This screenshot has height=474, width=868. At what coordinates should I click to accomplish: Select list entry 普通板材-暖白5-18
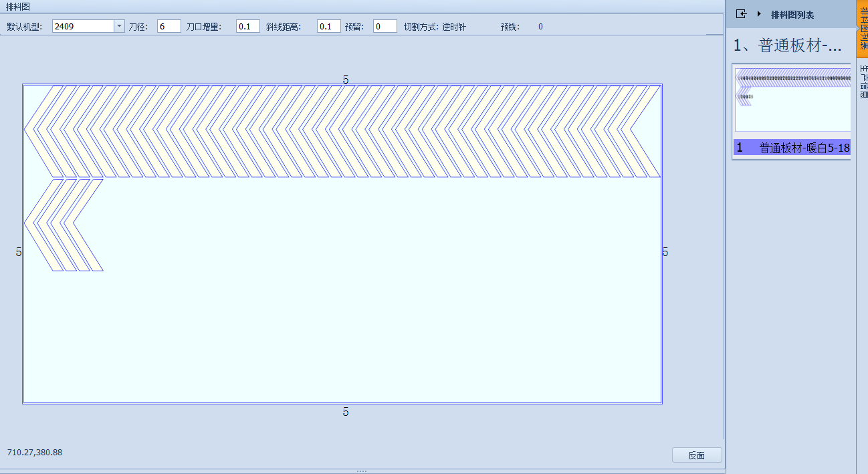pyautogui.click(x=792, y=148)
